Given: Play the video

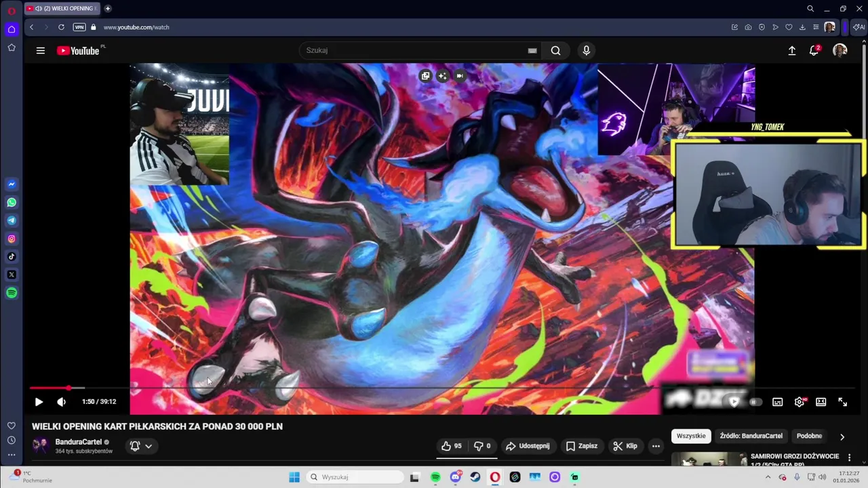Looking at the screenshot, I should [x=39, y=402].
